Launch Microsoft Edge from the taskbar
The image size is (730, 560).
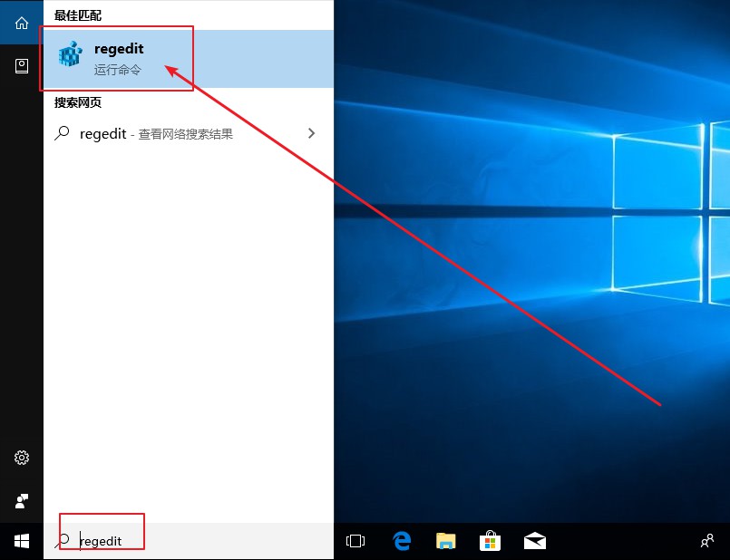coord(402,541)
